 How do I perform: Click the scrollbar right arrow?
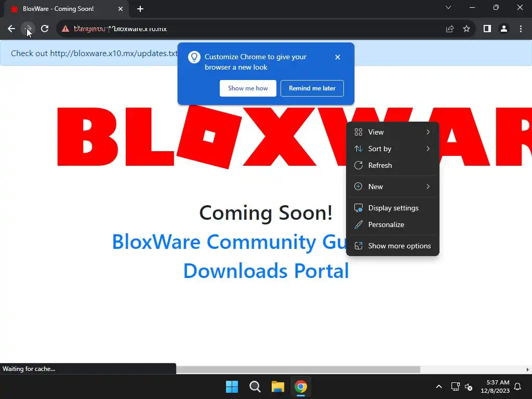pos(528,369)
